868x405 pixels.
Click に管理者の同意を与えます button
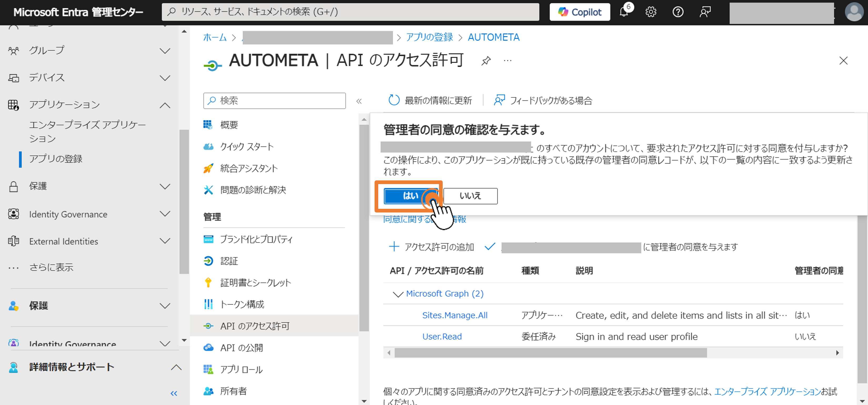pos(611,247)
